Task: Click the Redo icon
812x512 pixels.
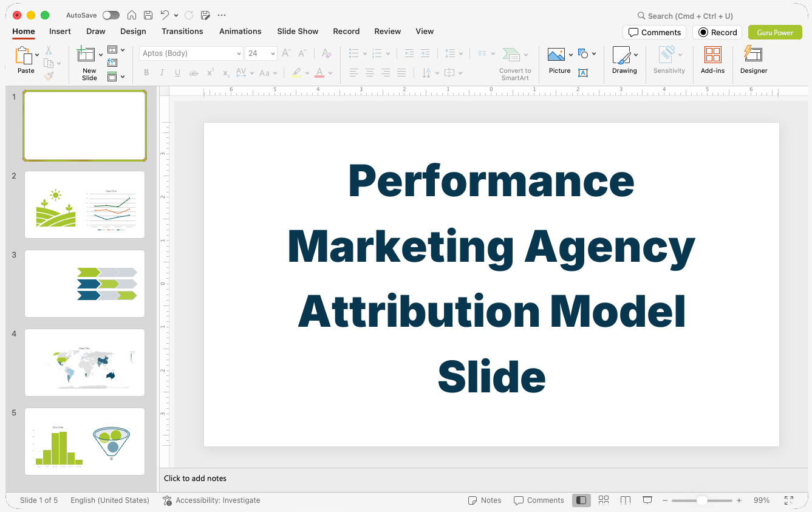Action: [188, 15]
